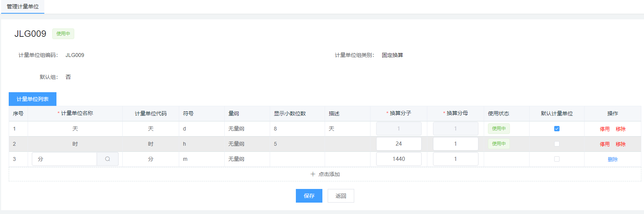644x214 pixels.
Task: Focus numerator field showing 24
Action: coord(399,144)
